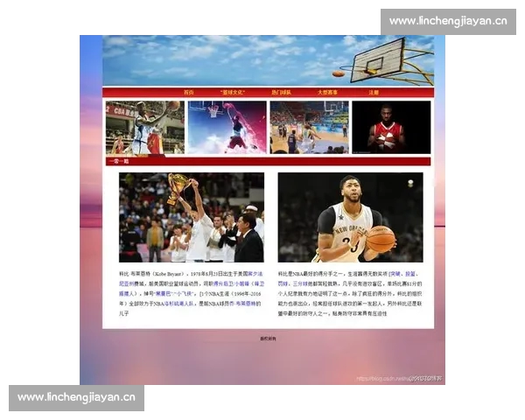Click the dunking player thumbnail with pink smoke
The width and height of the screenshot is (525, 420).
(227, 128)
